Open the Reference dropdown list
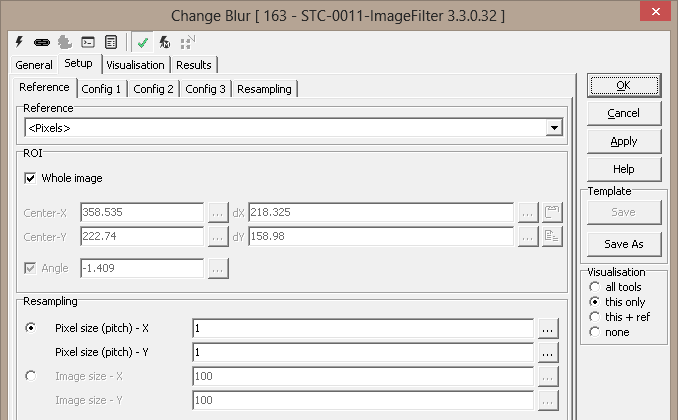 point(552,128)
